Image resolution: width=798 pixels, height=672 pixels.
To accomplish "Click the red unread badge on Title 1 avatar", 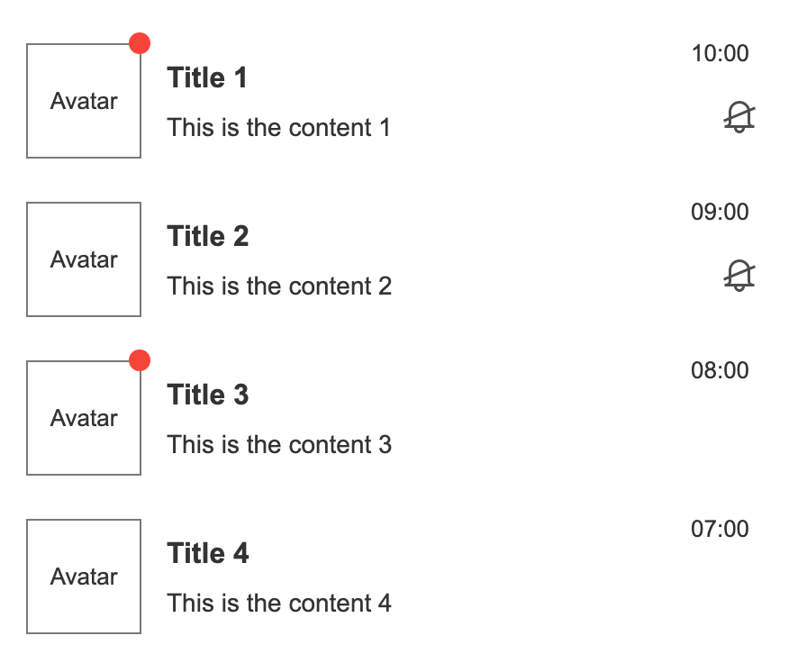I will pos(141,42).
